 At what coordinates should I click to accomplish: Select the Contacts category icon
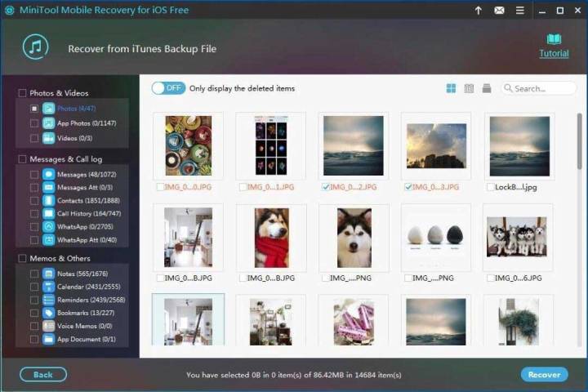coord(48,201)
